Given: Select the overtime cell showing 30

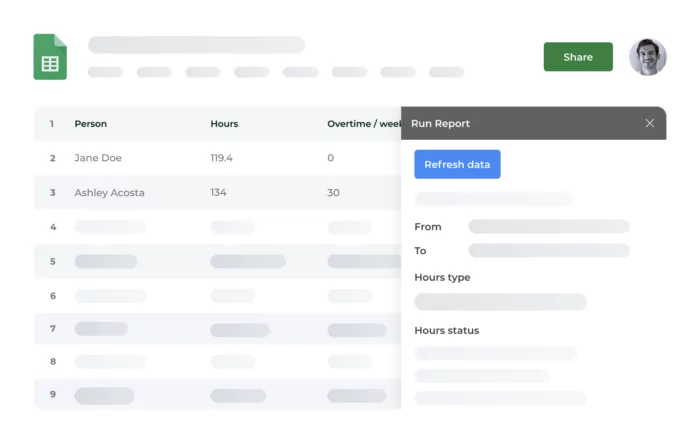Looking at the screenshot, I should pyautogui.click(x=333, y=193).
